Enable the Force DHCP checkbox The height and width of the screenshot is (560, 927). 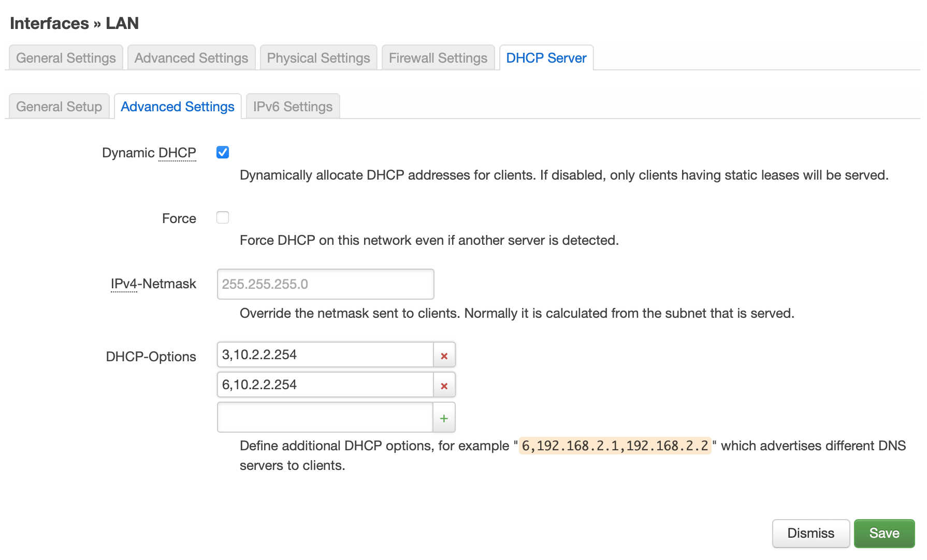tap(223, 218)
